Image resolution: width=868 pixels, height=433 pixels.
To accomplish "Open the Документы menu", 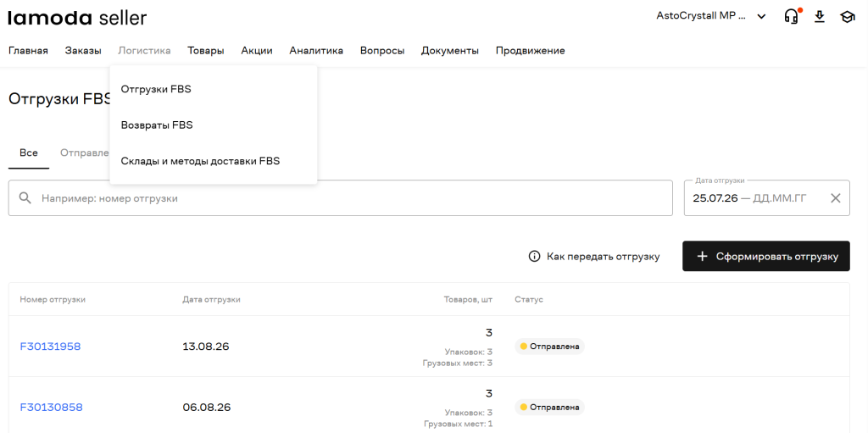I will pyautogui.click(x=450, y=51).
